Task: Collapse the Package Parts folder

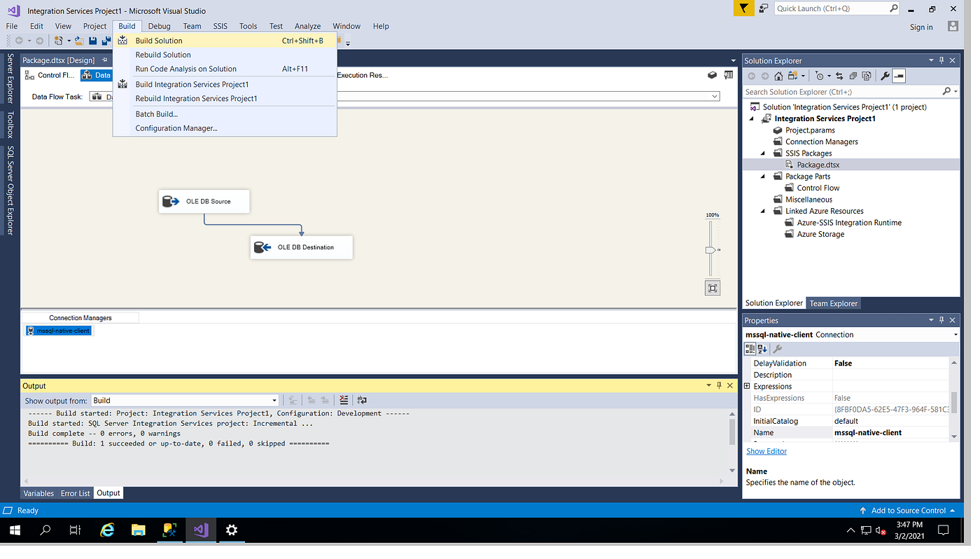Action: [764, 177]
